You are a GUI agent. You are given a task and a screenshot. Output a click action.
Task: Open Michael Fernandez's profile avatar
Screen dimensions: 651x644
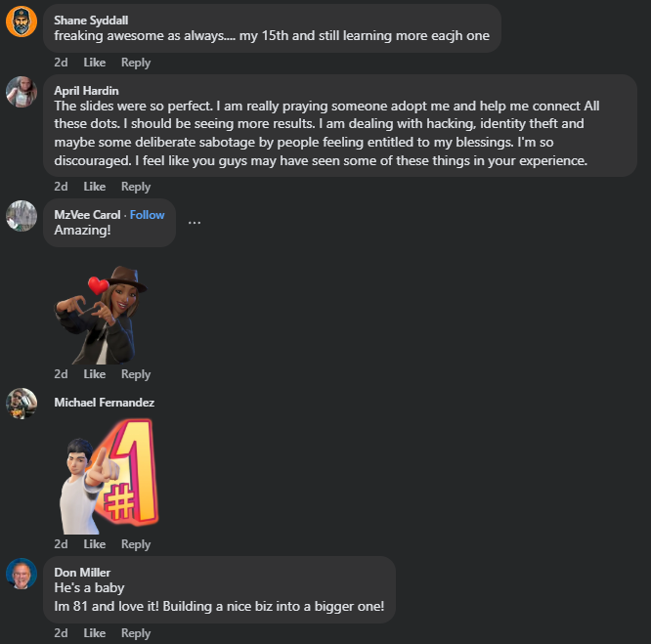tap(22, 403)
